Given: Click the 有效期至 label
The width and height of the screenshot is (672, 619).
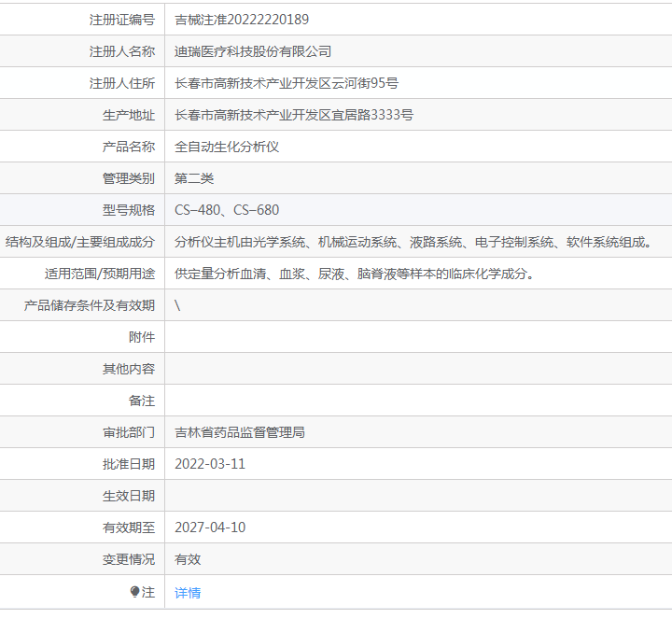Looking at the screenshot, I should 129,528.
